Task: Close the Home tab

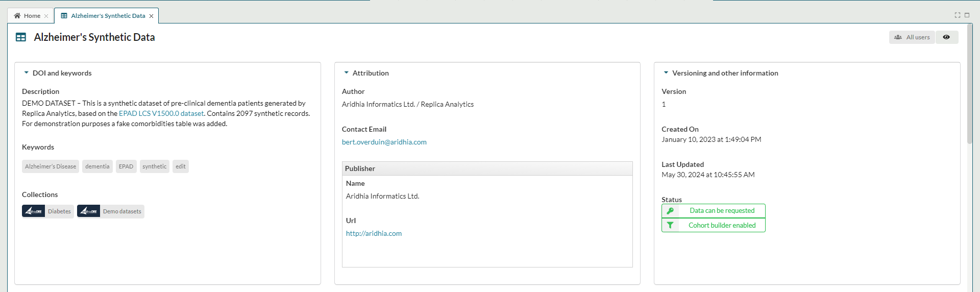Action: [46, 16]
